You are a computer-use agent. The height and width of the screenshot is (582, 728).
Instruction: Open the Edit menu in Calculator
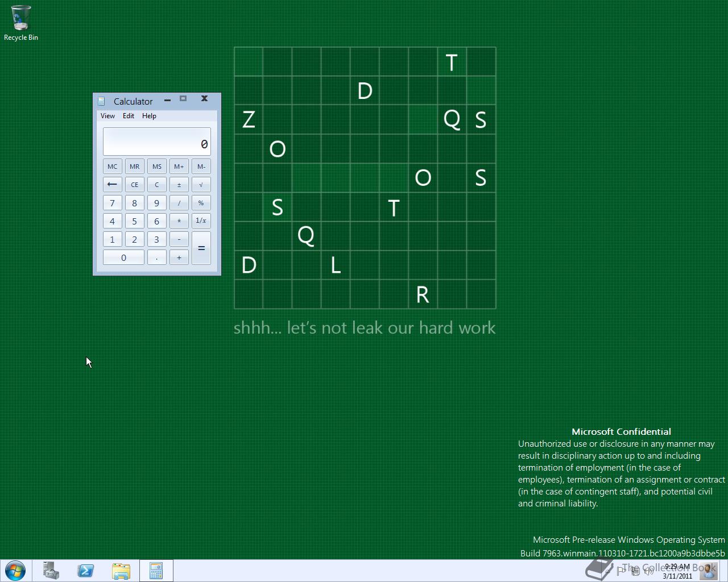point(129,116)
